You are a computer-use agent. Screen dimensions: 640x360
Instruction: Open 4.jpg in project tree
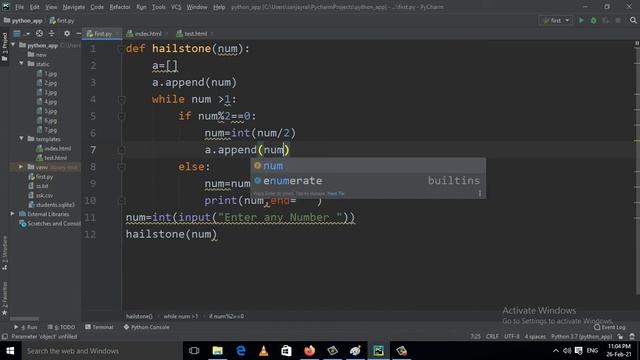click(47, 102)
